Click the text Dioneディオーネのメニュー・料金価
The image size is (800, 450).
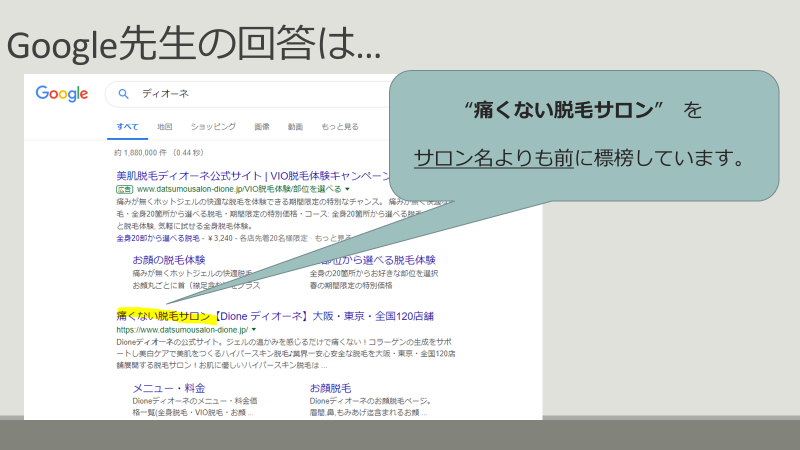coord(195,401)
